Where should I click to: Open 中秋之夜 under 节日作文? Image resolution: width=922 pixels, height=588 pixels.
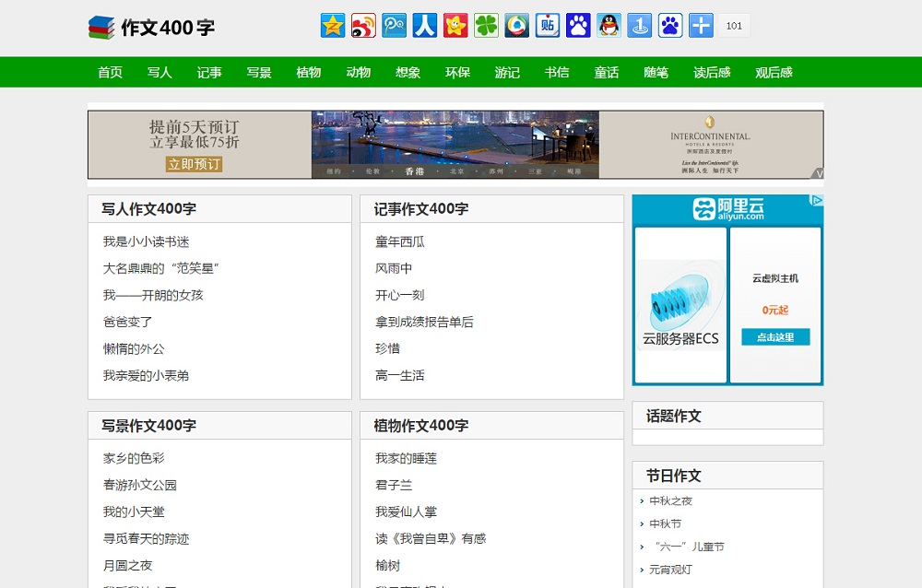pos(671,501)
